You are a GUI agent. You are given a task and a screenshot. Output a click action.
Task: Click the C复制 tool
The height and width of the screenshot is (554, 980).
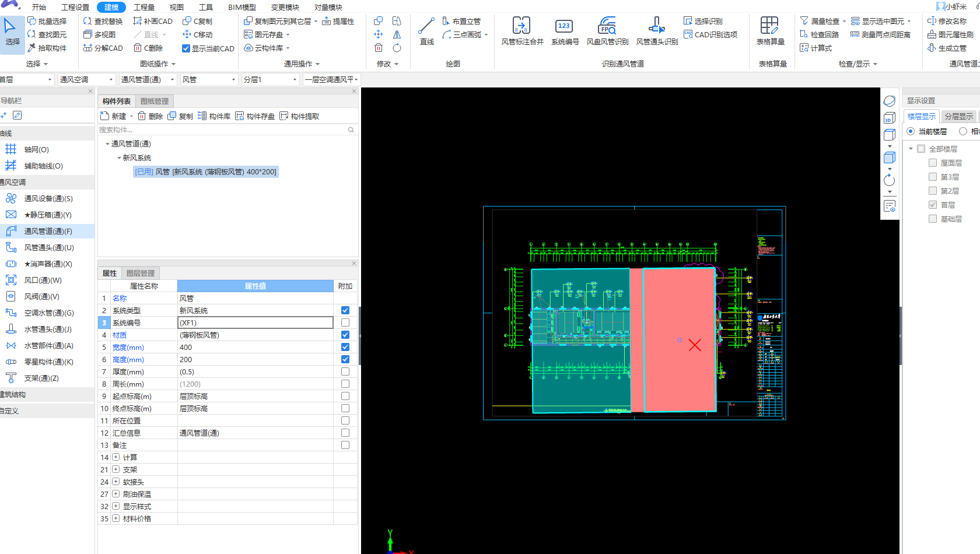click(x=198, y=21)
